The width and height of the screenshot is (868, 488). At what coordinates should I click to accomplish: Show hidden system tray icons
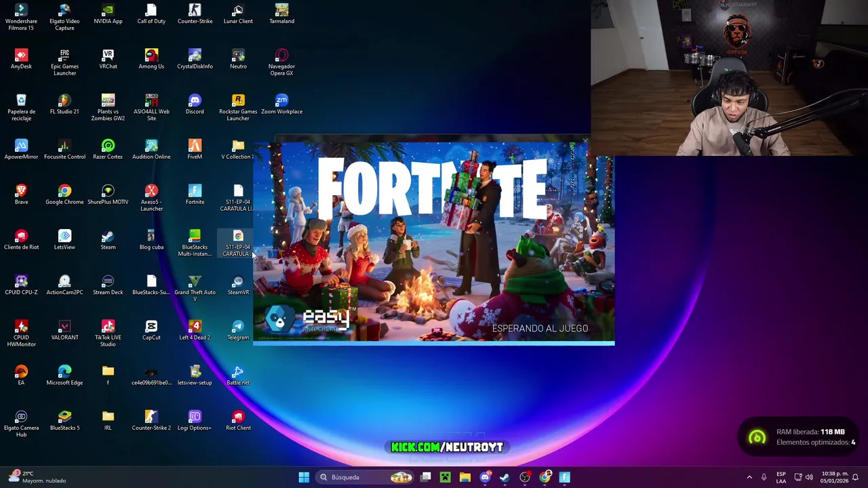749,477
